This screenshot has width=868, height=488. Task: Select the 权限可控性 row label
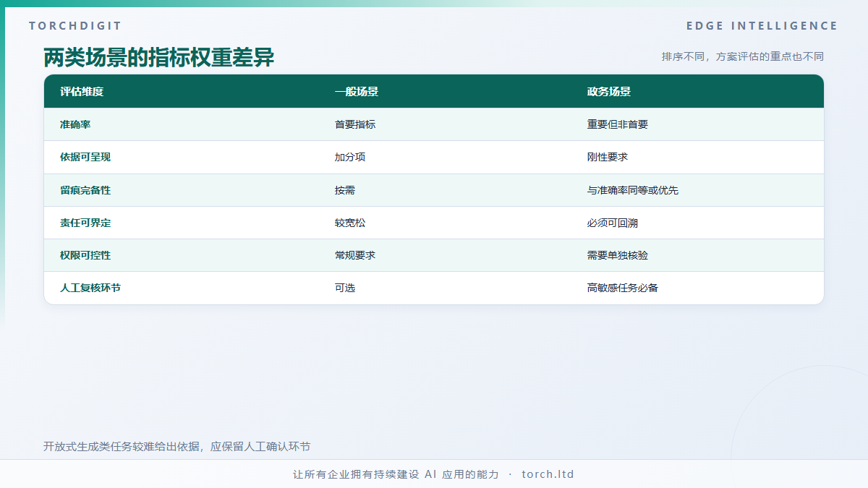(x=85, y=255)
